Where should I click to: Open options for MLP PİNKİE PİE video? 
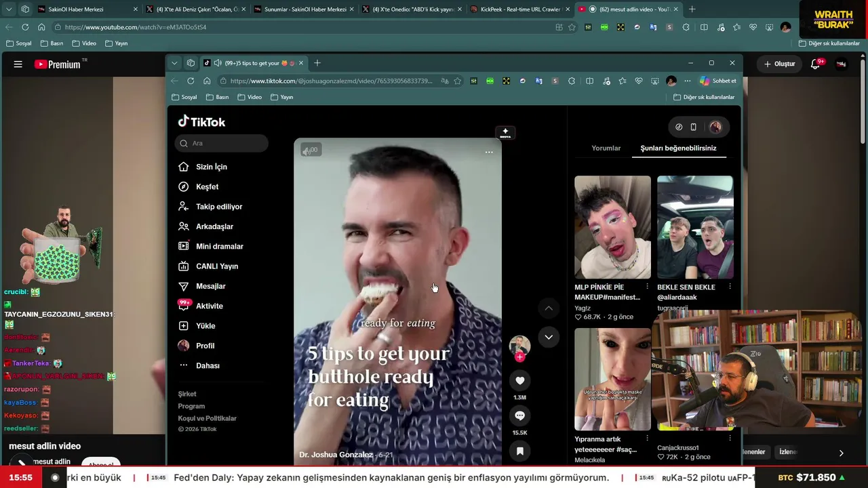click(647, 287)
